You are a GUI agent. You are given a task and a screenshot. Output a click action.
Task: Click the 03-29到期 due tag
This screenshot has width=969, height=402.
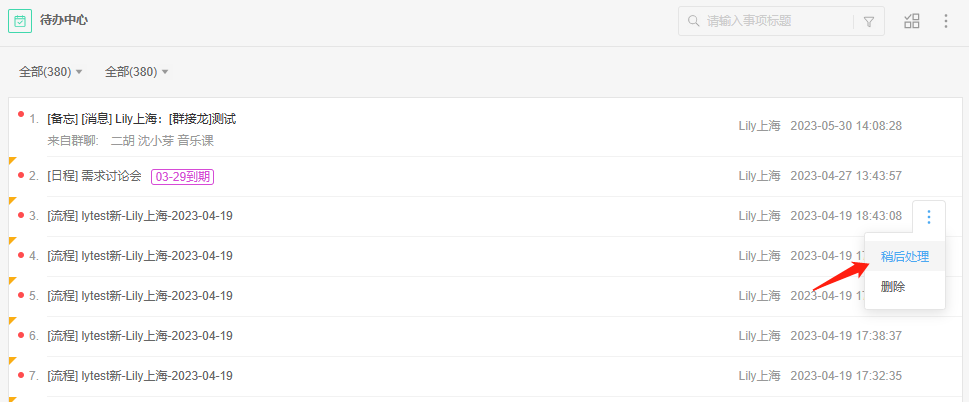183,176
